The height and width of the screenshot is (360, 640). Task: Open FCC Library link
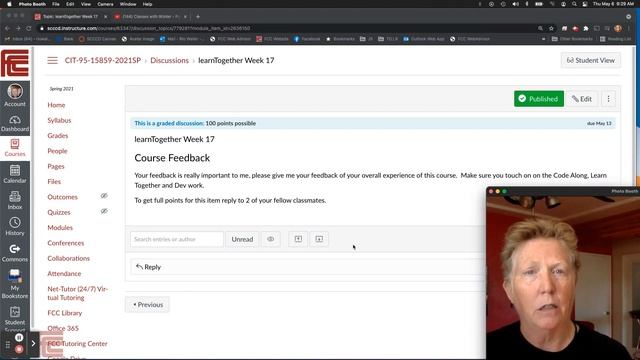click(x=64, y=313)
